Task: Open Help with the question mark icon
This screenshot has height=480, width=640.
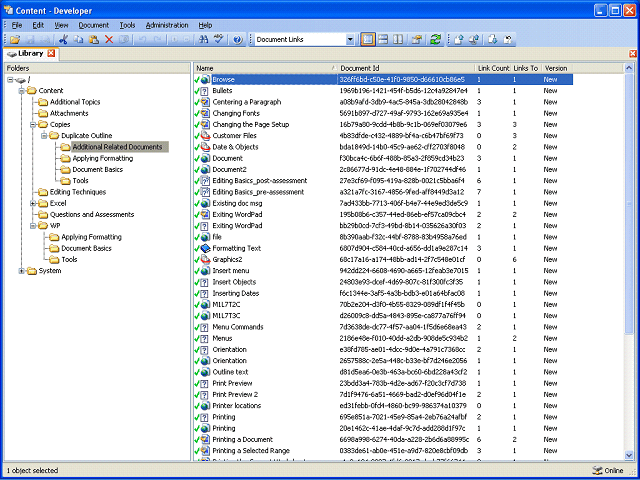Action: coord(238,40)
